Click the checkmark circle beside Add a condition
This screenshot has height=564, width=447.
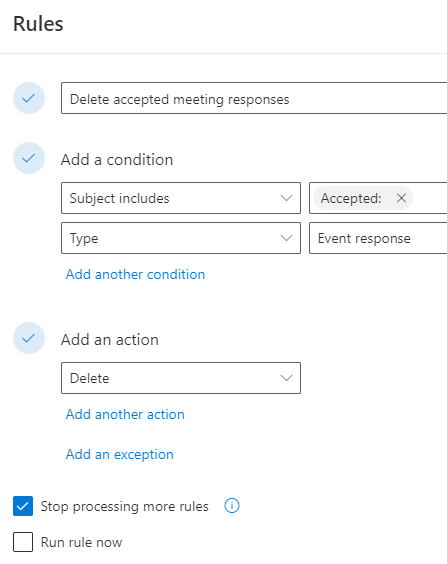pos(29,158)
